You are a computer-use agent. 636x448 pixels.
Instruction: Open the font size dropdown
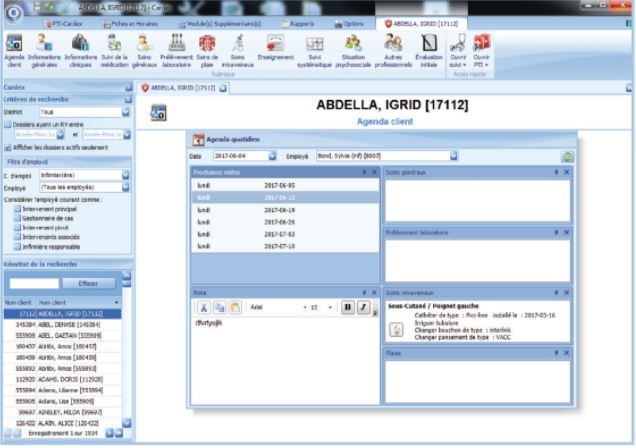[330, 308]
